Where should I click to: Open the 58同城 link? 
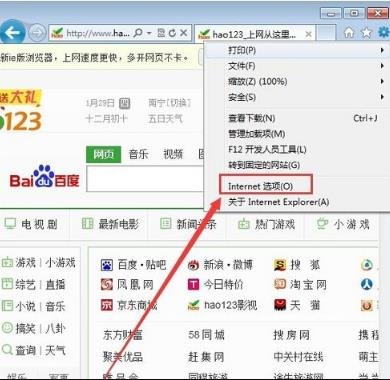tap(206, 335)
